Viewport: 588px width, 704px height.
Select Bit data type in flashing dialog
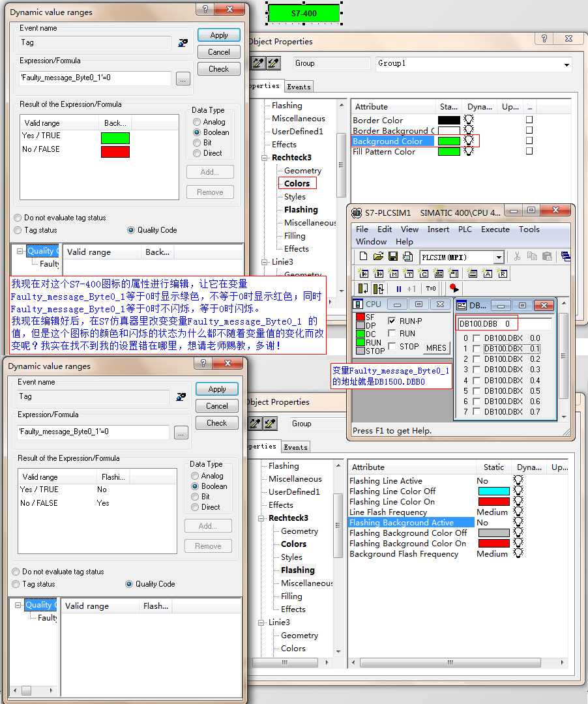click(195, 497)
